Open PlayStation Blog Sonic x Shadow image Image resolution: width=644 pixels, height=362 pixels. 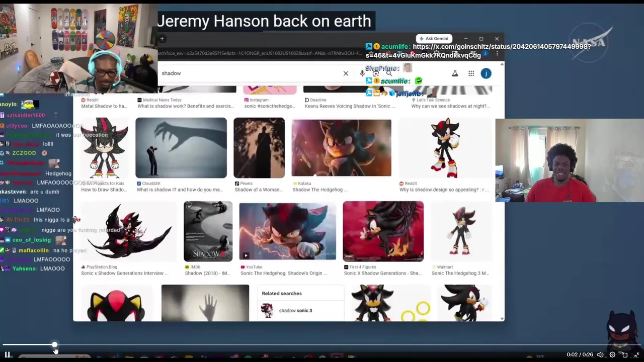click(128, 231)
